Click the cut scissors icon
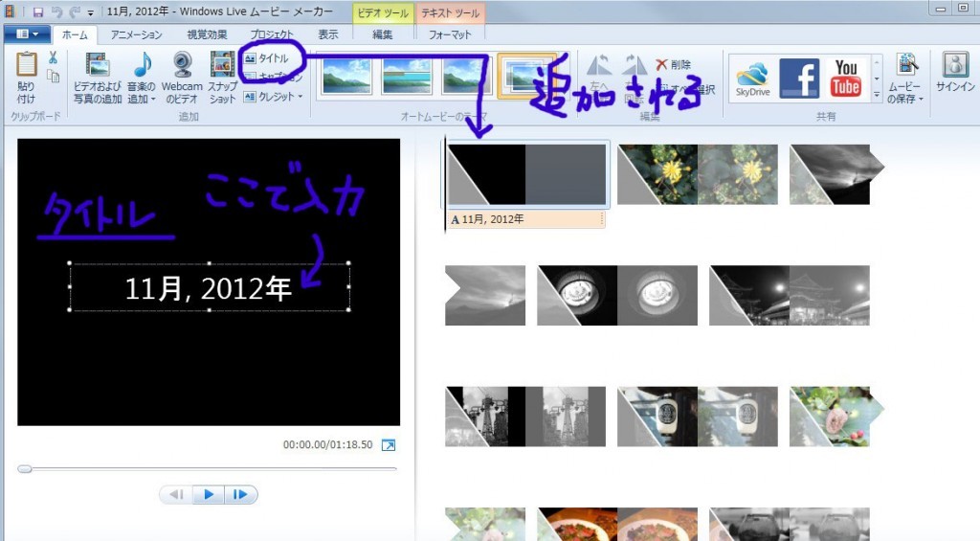Viewport: 980px width, 541px height. [54, 58]
